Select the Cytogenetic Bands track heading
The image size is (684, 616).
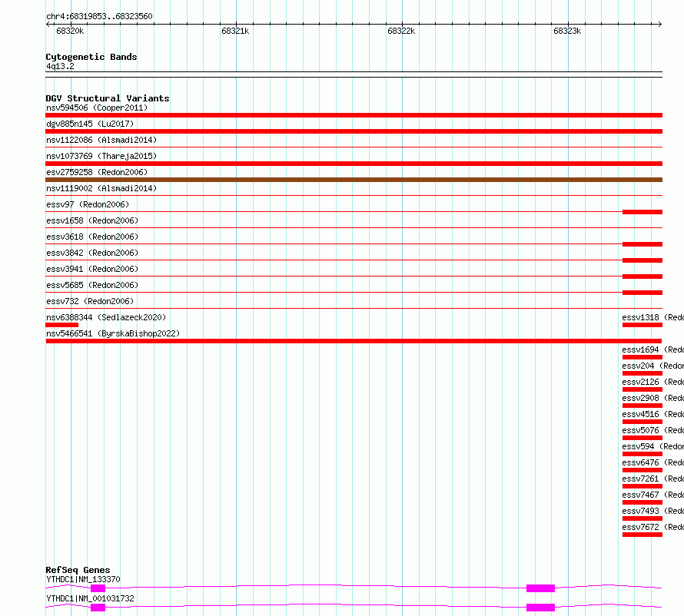click(91, 57)
